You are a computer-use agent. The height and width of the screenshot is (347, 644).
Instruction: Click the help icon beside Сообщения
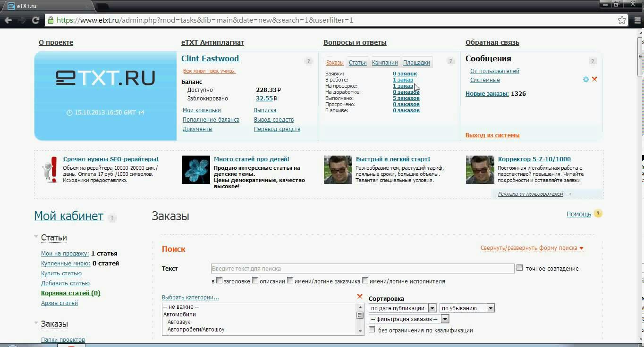pyautogui.click(x=593, y=61)
